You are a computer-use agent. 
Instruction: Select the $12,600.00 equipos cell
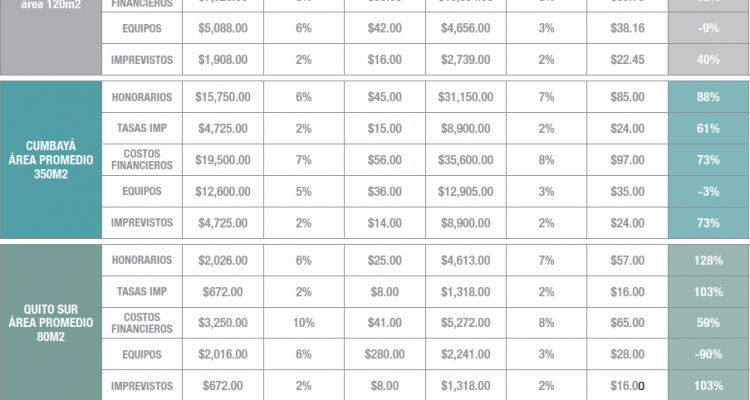222,191
